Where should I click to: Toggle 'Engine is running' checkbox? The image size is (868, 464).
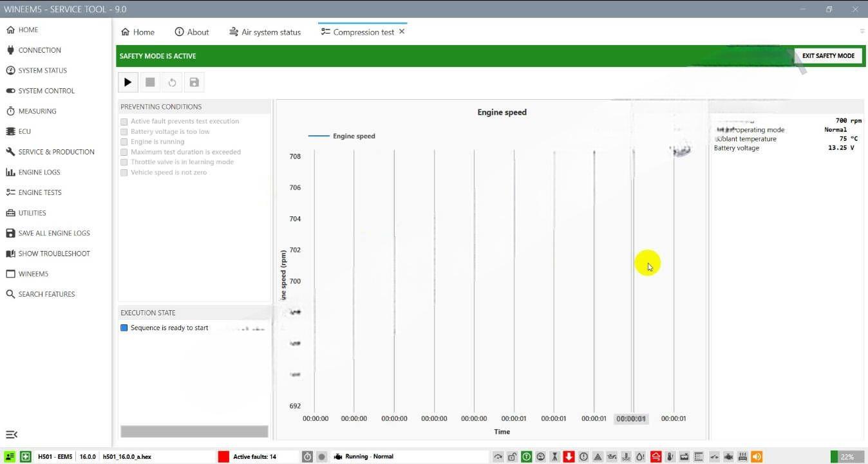point(124,142)
